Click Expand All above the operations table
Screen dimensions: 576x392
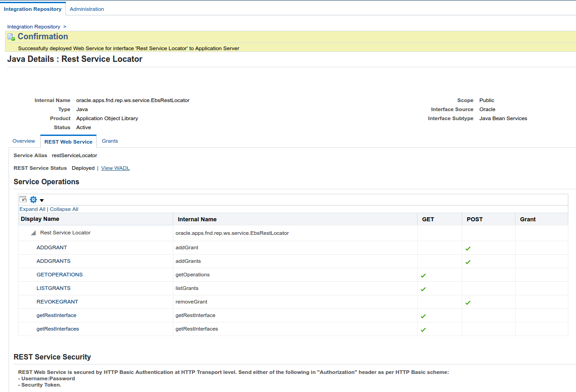(x=32, y=209)
